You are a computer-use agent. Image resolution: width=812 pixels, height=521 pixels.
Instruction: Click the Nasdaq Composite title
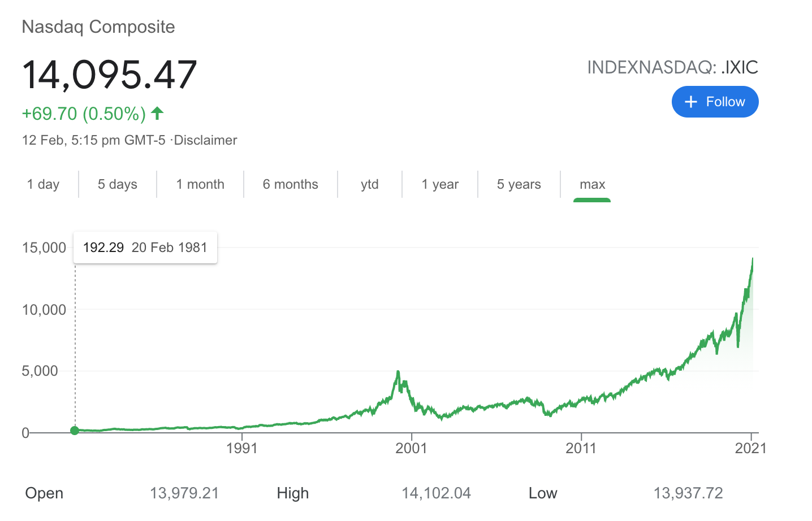coord(98,27)
